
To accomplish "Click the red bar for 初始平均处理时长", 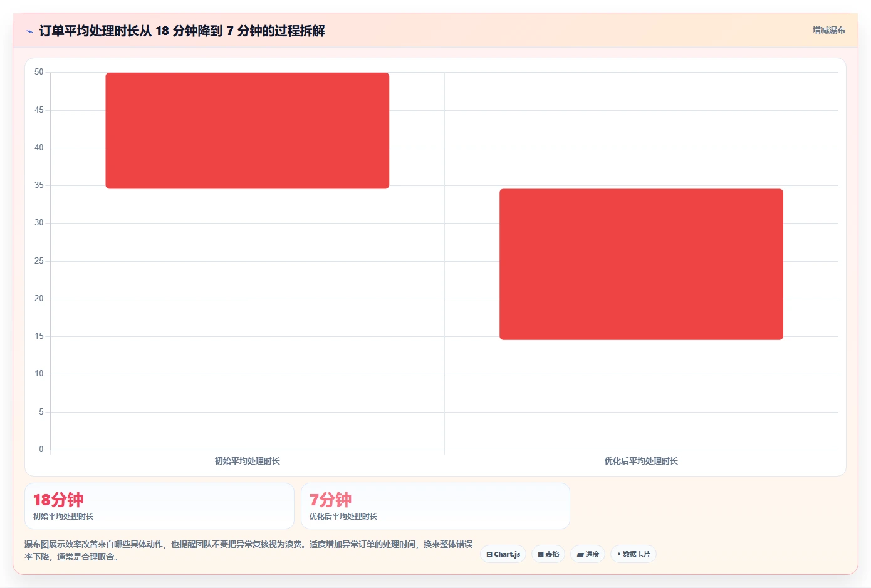I will pyautogui.click(x=248, y=130).
